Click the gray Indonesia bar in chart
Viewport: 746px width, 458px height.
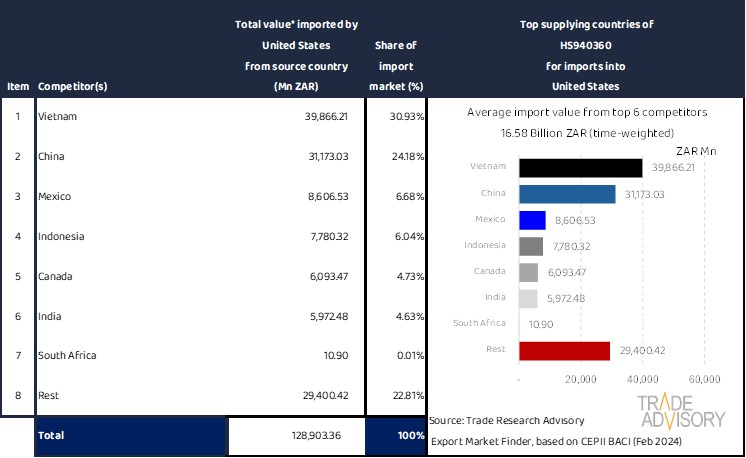point(531,246)
